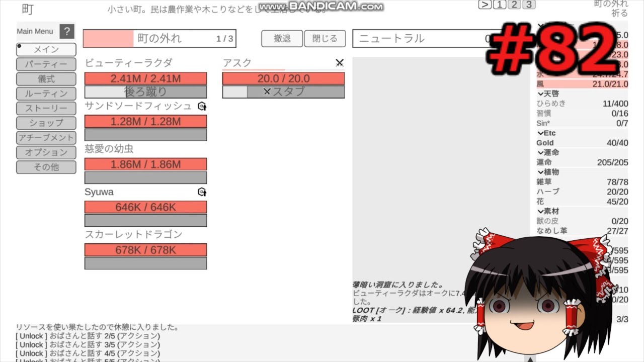This screenshot has height=362, width=644.
Task: Click the 慈愛の幼虫 name
Action: (109, 149)
